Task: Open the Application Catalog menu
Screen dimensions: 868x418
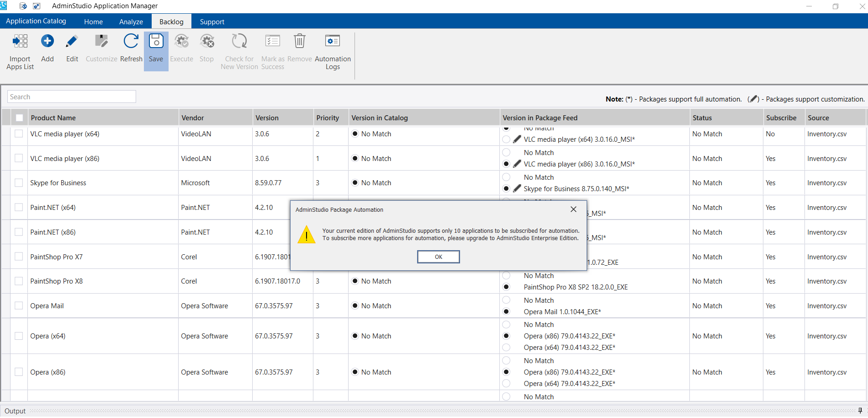Action: coord(36,21)
